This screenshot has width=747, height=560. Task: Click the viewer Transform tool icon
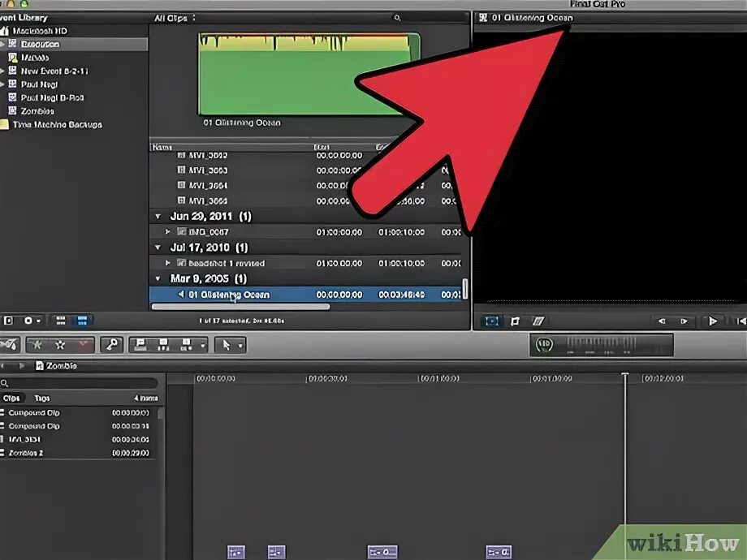[x=492, y=321]
